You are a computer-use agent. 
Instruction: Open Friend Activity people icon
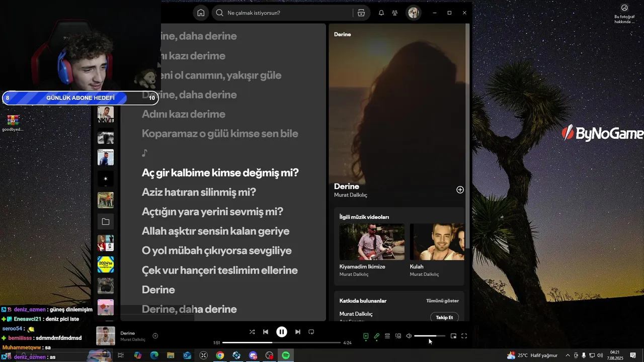click(x=394, y=13)
